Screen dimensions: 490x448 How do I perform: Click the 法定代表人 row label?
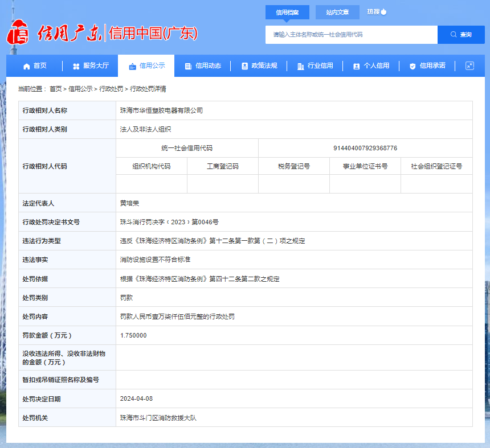[38, 203]
